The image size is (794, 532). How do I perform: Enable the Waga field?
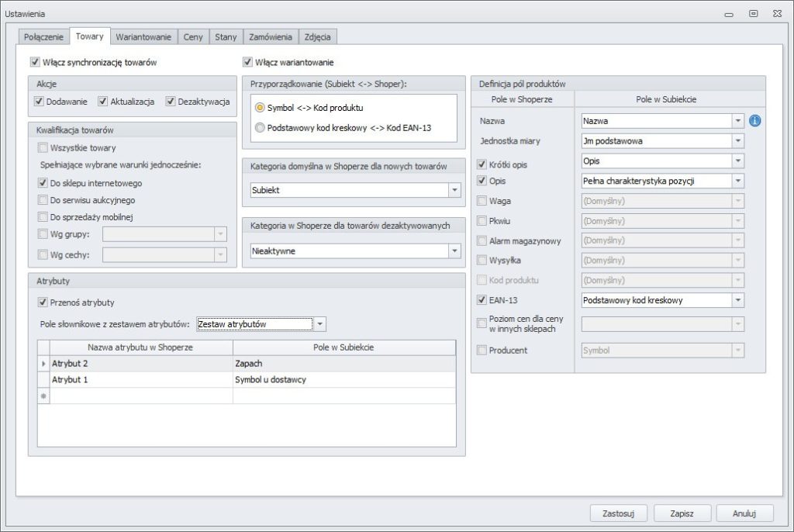482,201
